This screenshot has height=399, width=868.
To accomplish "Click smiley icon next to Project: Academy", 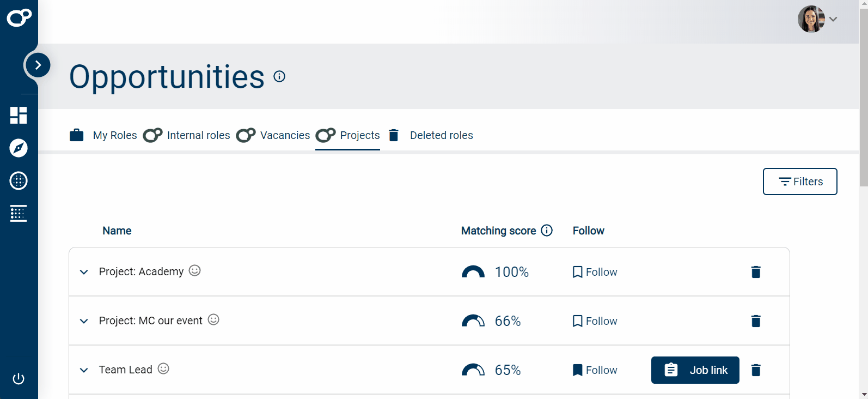I will (195, 270).
